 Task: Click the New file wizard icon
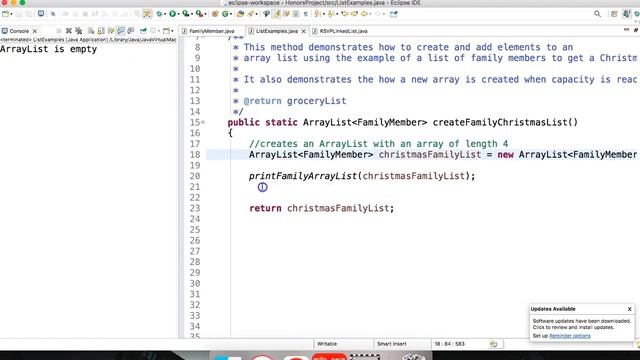(5, 14)
